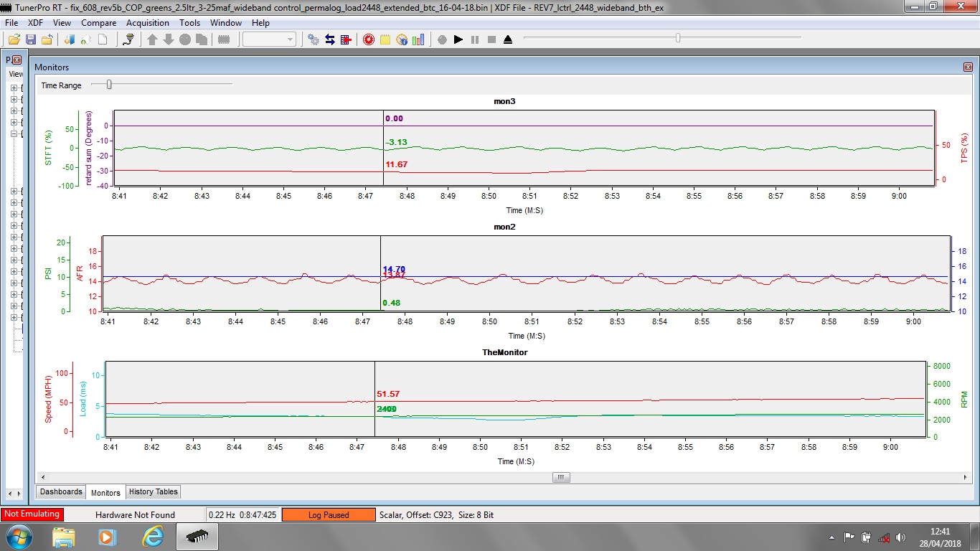Stop the log playback
Image resolution: width=980 pixels, height=551 pixels.
coord(491,39)
